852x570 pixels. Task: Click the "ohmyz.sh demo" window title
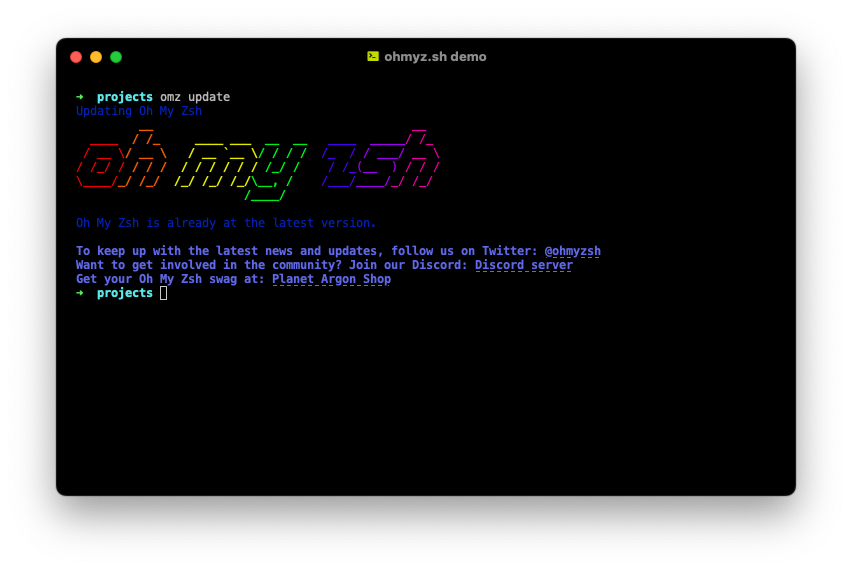(x=435, y=57)
